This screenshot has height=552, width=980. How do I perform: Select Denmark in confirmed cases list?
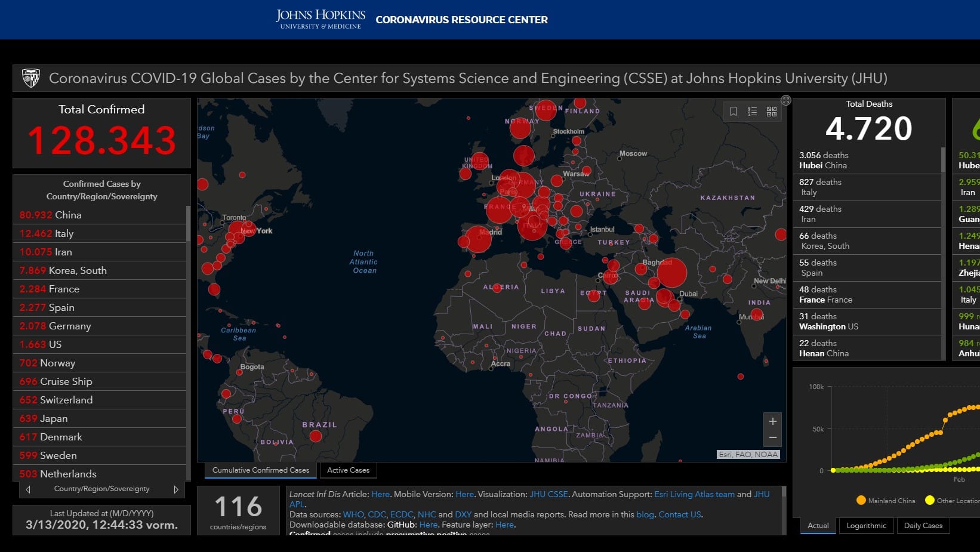point(99,437)
